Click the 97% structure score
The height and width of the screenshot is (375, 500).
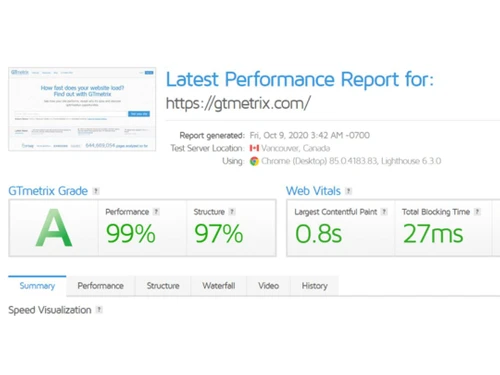tap(219, 233)
